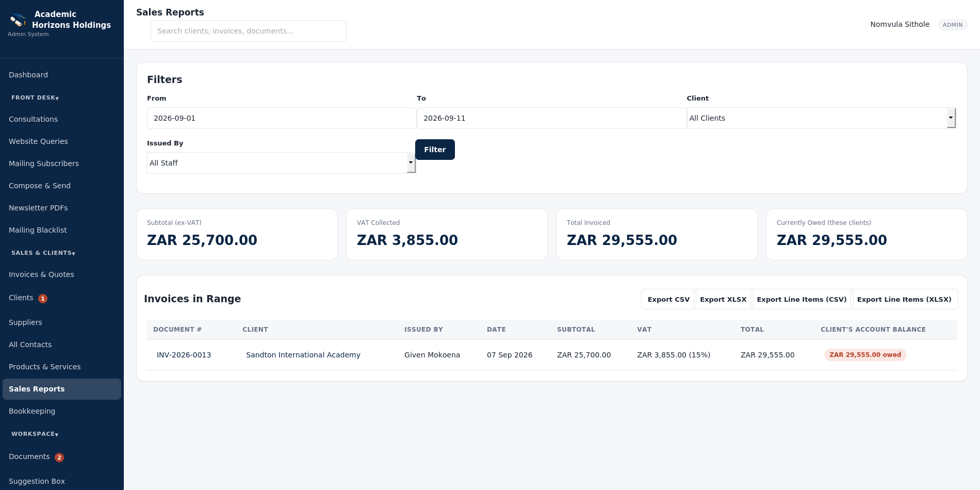Focus the search clients input
The image size is (980, 490).
click(x=249, y=31)
